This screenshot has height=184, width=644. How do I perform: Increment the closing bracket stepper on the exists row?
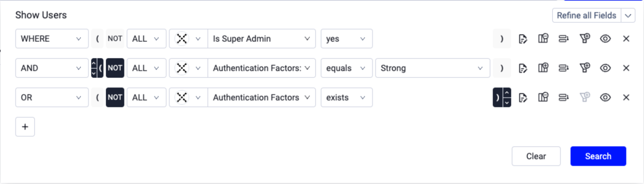point(507,93)
